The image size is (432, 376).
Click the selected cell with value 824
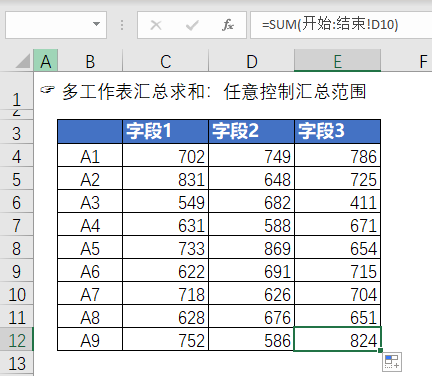pyautogui.click(x=338, y=339)
